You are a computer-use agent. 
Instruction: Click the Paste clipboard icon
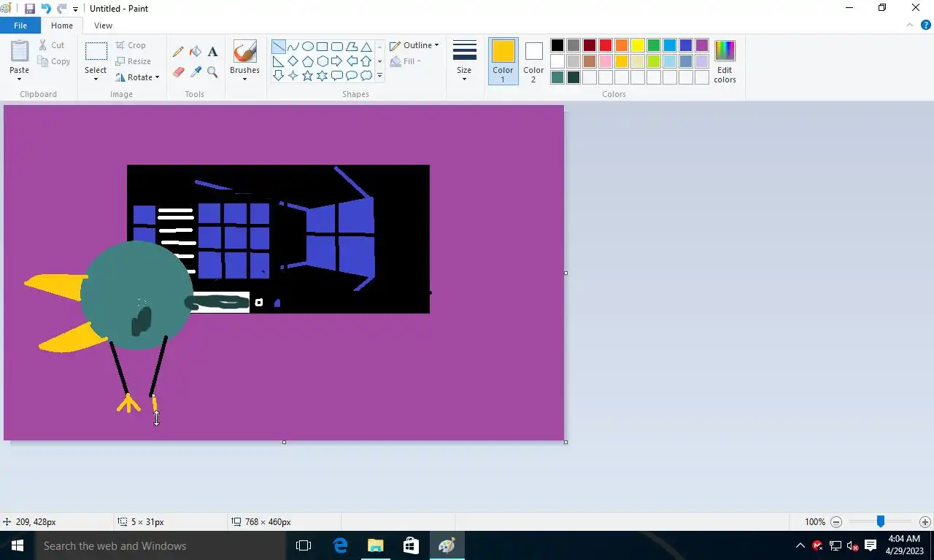point(20,51)
